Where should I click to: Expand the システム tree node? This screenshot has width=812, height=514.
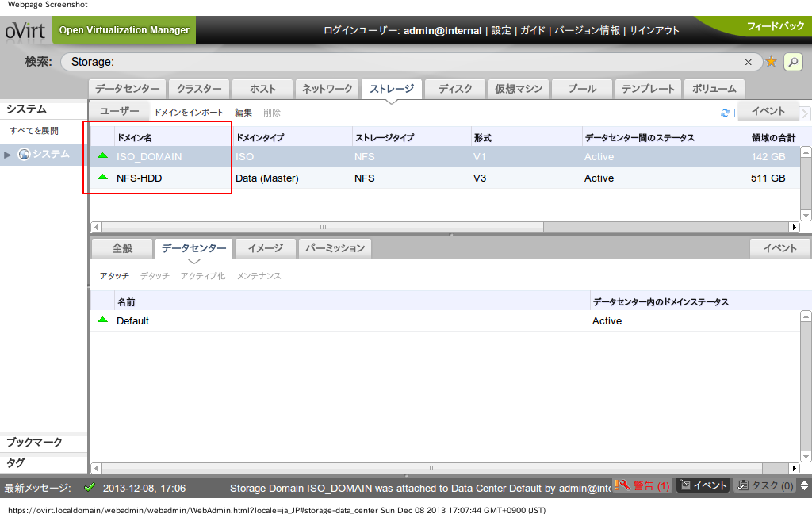coord(8,155)
